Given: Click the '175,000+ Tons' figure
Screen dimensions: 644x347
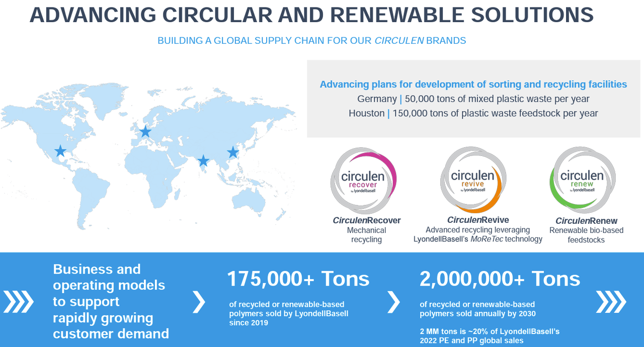Looking at the screenshot, I should coord(298,279).
